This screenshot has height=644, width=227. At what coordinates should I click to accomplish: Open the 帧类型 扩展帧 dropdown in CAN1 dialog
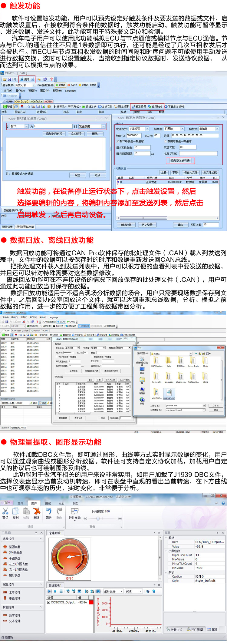pyautogui.click(x=182, y=129)
